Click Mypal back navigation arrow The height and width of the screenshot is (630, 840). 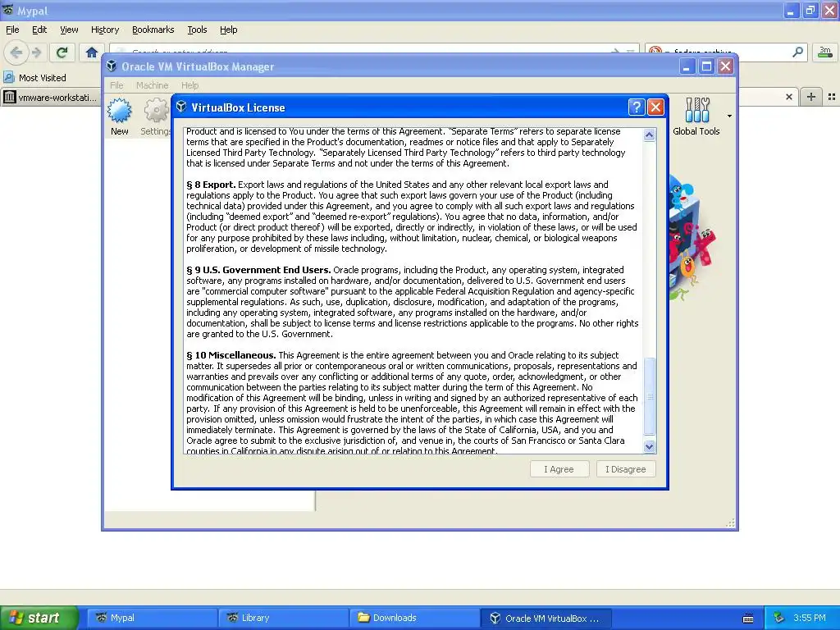tap(16, 52)
